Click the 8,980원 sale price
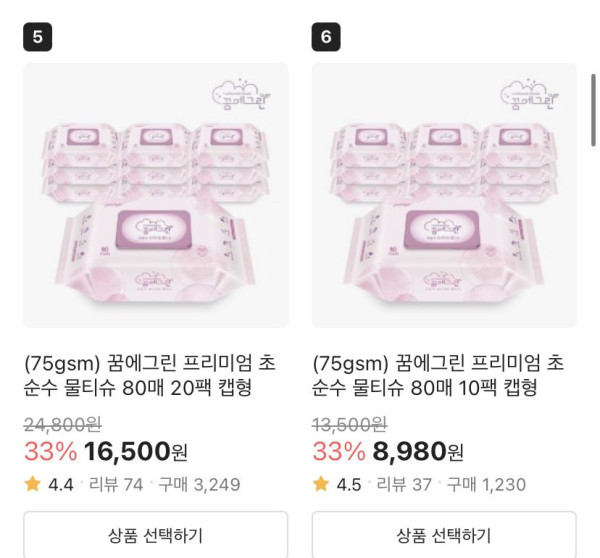The width and height of the screenshot is (600, 558). pyautogui.click(x=418, y=452)
